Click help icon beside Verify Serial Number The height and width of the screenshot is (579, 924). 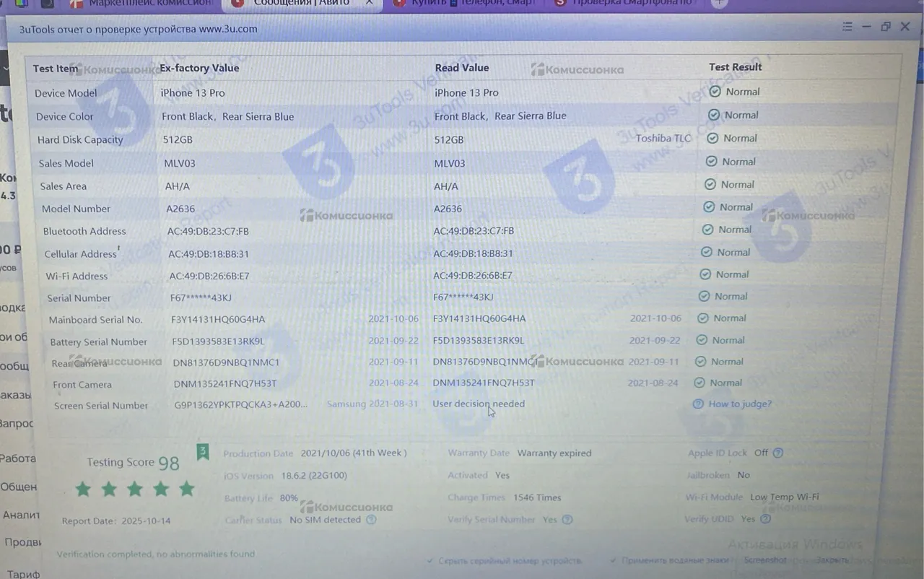[567, 519]
